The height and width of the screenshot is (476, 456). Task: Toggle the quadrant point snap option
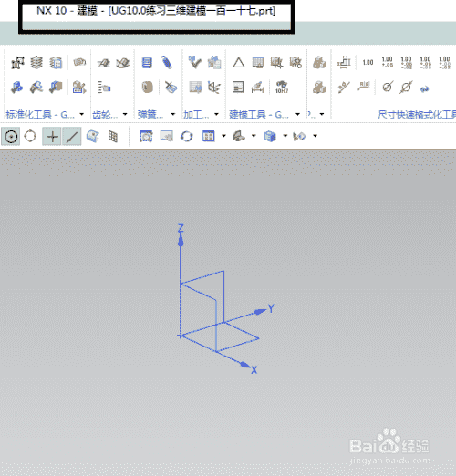coord(30,136)
